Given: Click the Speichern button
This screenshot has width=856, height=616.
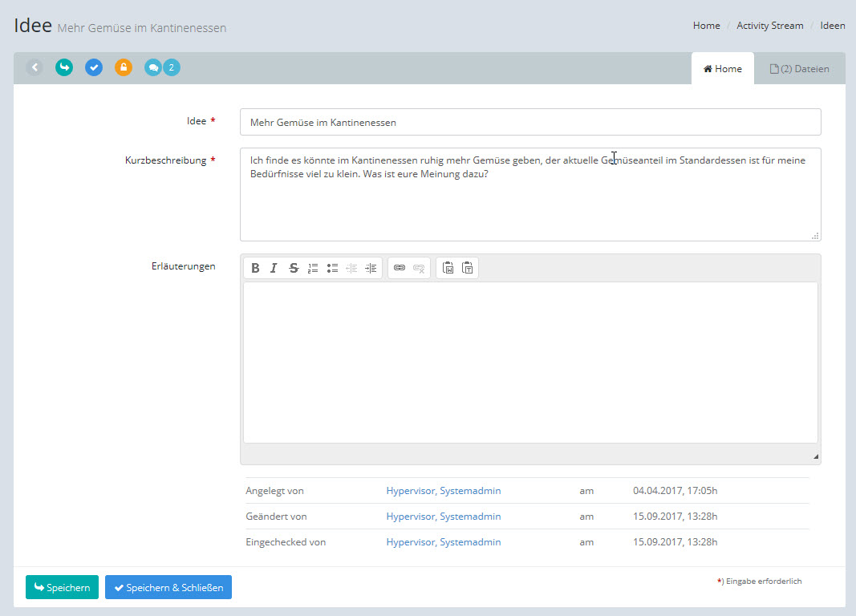Looking at the screenshot, I should 62,588.
